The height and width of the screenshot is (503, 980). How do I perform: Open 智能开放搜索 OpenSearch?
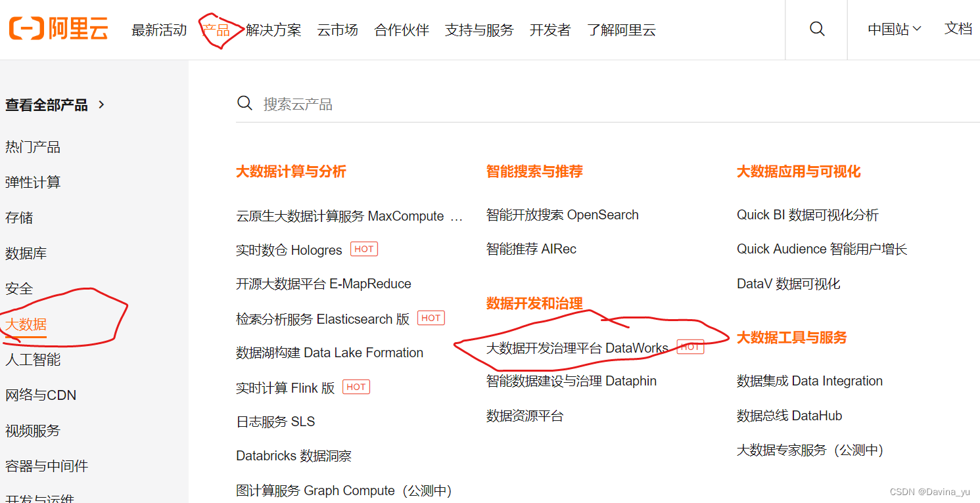point(563,215)
